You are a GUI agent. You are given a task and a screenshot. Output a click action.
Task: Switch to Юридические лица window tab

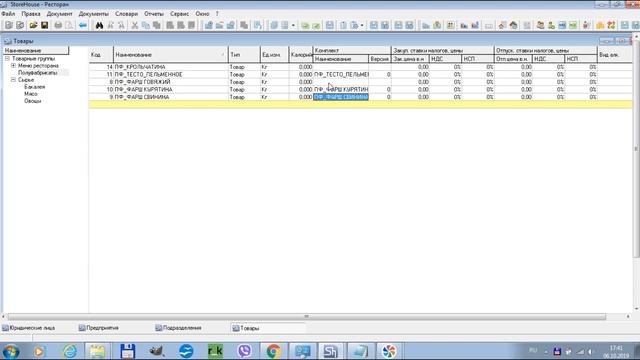[29, 328]
